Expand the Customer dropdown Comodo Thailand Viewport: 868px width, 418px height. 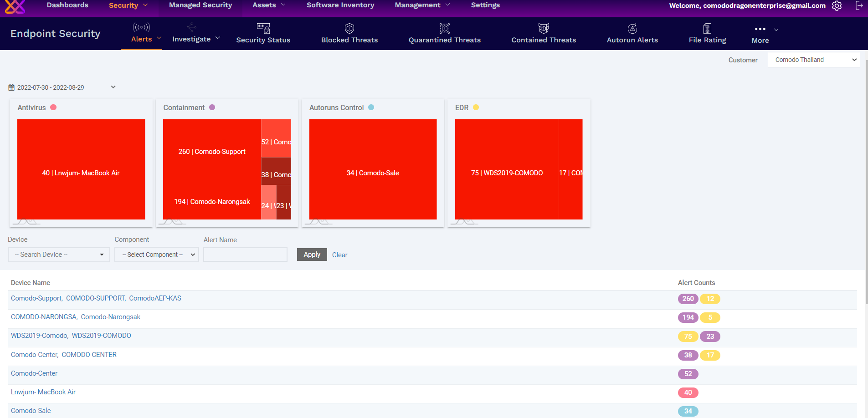(x=813, y=60)
